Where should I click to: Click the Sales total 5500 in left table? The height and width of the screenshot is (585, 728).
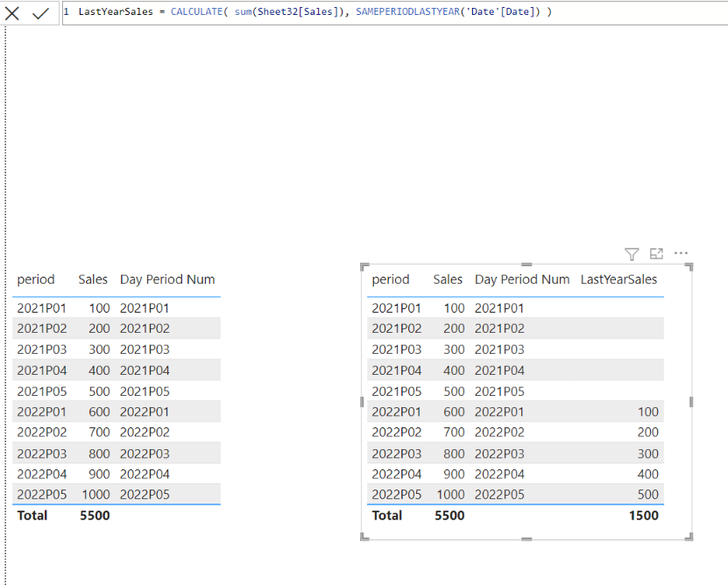(x=95, y=515)
